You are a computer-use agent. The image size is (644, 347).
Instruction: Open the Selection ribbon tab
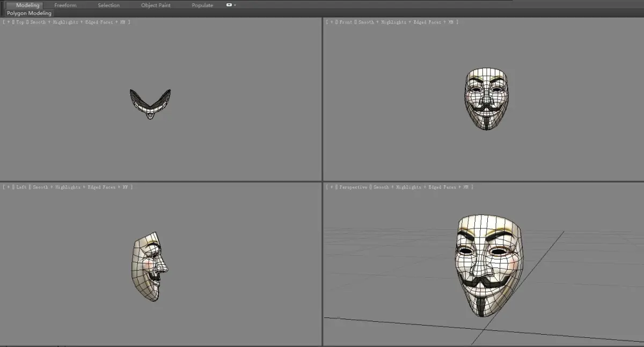tap(109, 5)
